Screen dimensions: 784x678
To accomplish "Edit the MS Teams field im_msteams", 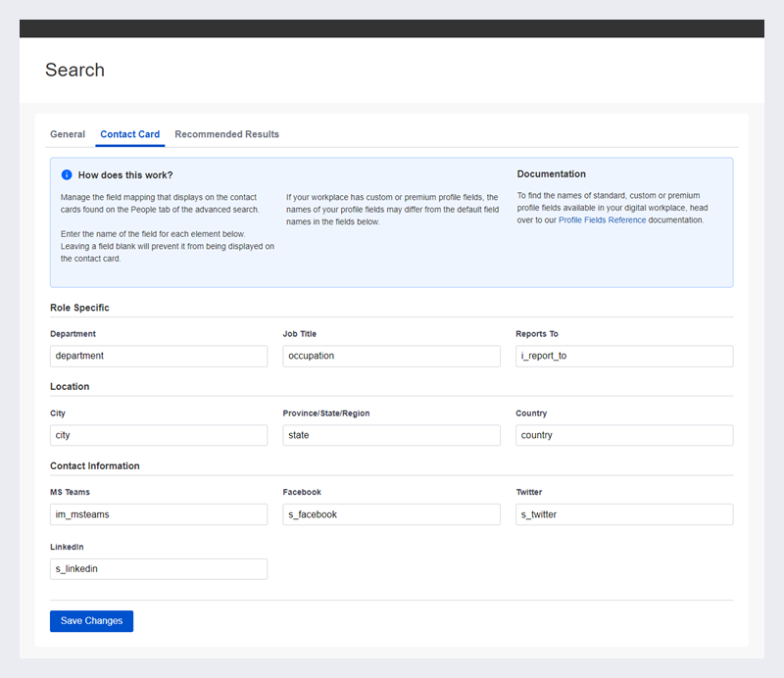I will pyautogui.click(x=159, y=514).
